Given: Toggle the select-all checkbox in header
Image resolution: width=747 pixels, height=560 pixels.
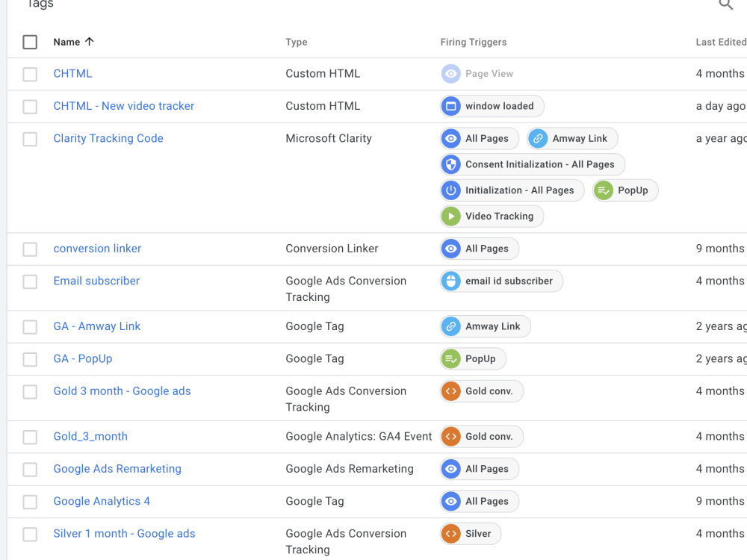Looking at the screenshot, I should (30, 42).
